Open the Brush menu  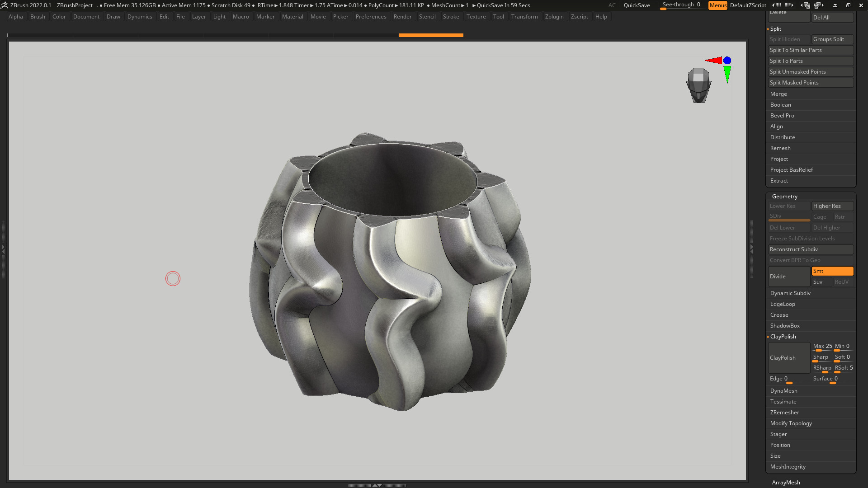click(x=38, y=17)
